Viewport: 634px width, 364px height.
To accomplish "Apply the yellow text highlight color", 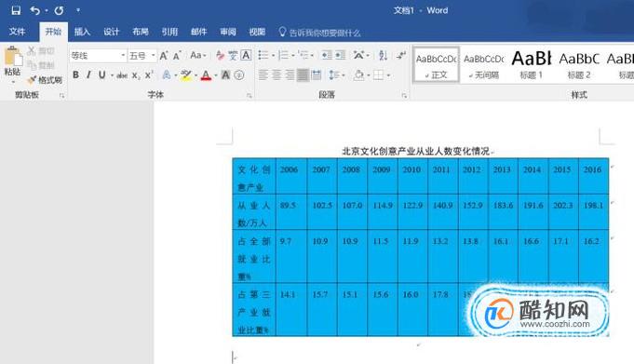I will [185, 74].
